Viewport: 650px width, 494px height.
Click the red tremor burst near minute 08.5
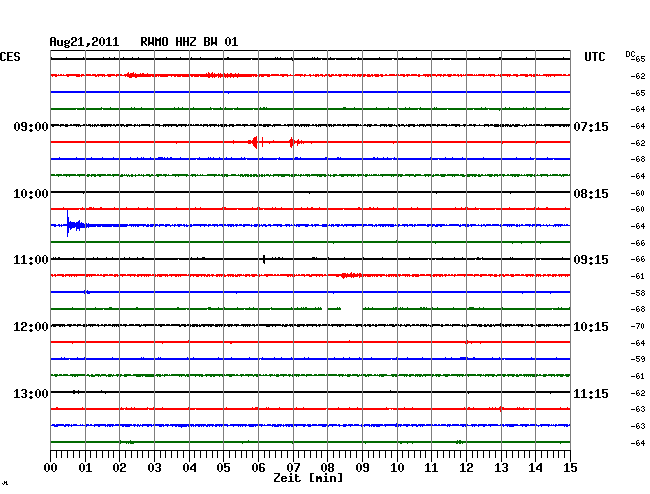tap(351, 275)
